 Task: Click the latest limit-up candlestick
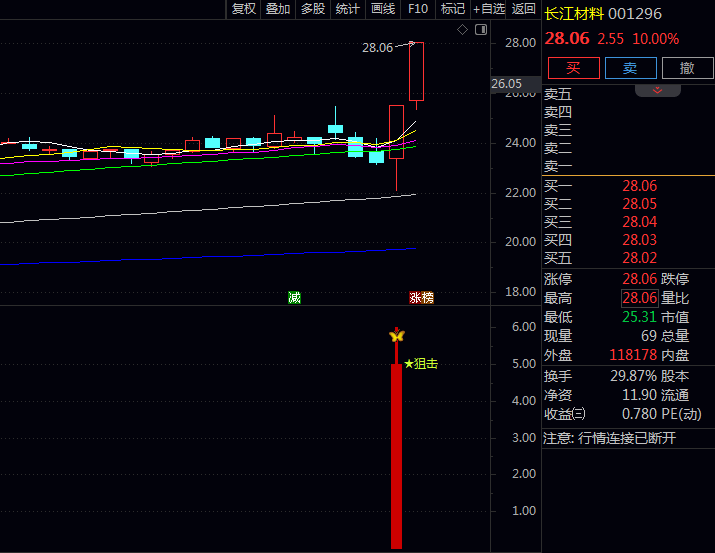pos(416,72)
